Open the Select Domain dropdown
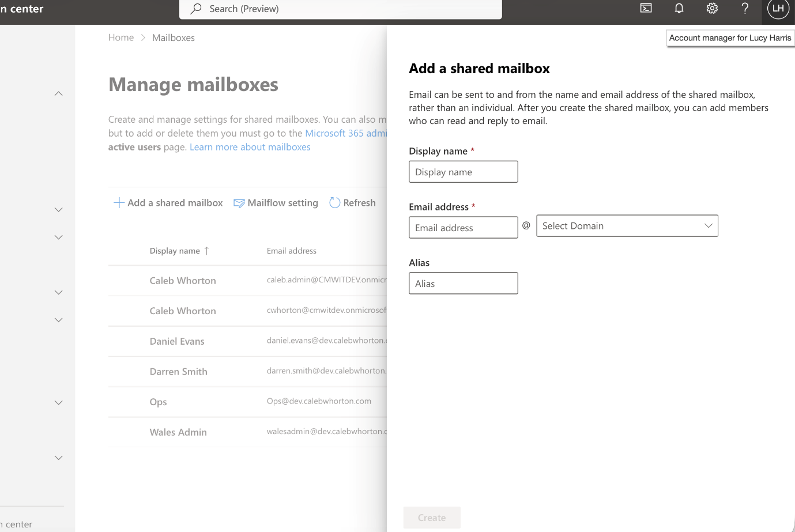795x532 pixels. click(627, 226)
